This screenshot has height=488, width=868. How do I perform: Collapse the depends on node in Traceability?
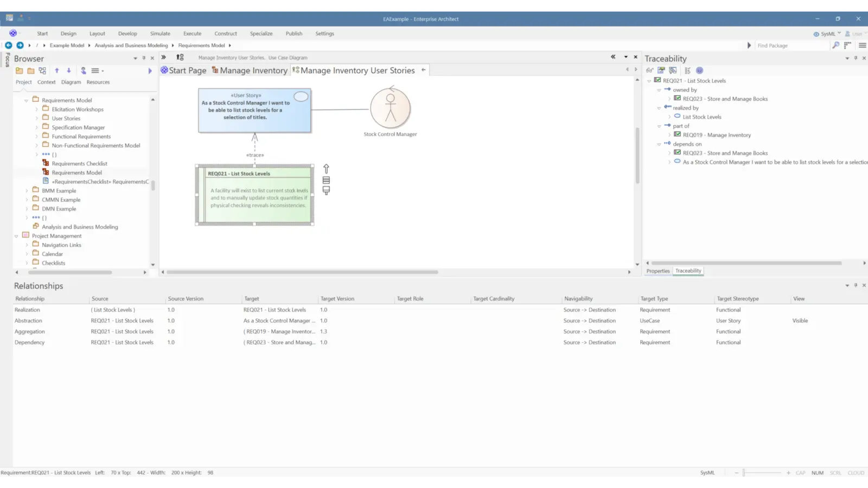coord(658,144)
